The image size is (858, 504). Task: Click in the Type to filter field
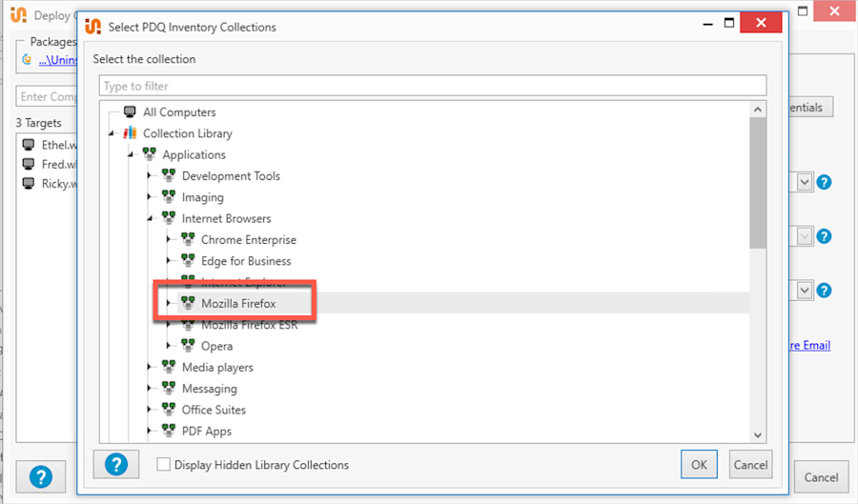click(432, 86)
